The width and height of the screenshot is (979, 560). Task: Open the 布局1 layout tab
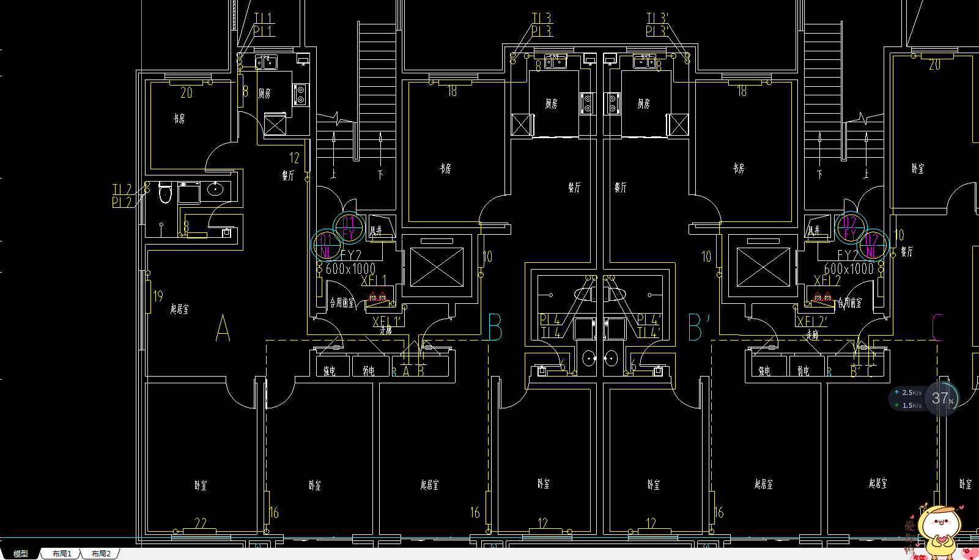click(62, 553)
